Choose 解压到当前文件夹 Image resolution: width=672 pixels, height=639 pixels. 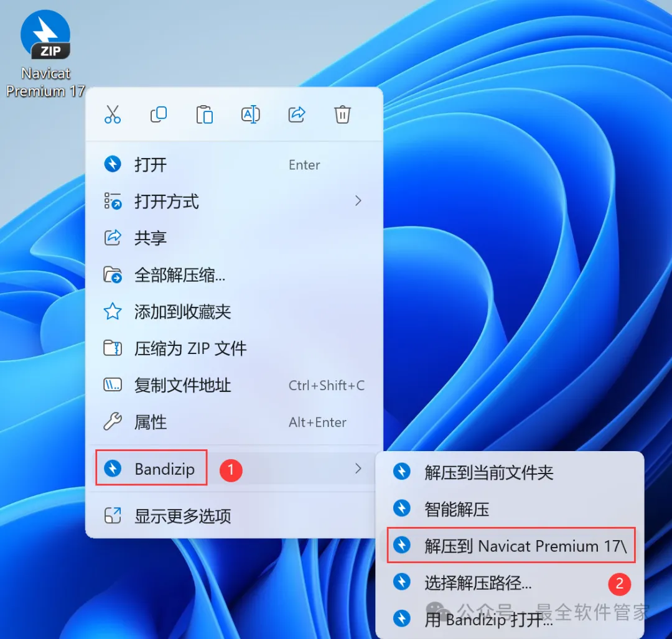(x=510, y=472)
